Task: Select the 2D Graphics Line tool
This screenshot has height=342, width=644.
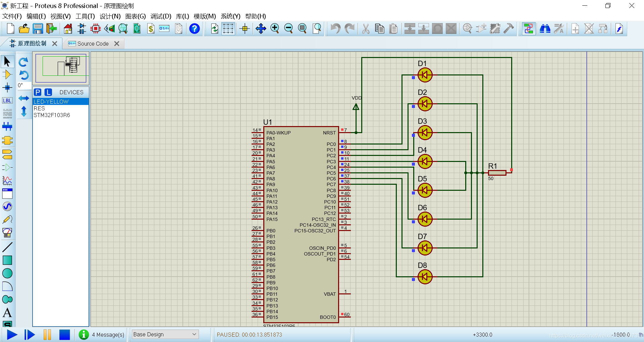Action: (7, 247)
